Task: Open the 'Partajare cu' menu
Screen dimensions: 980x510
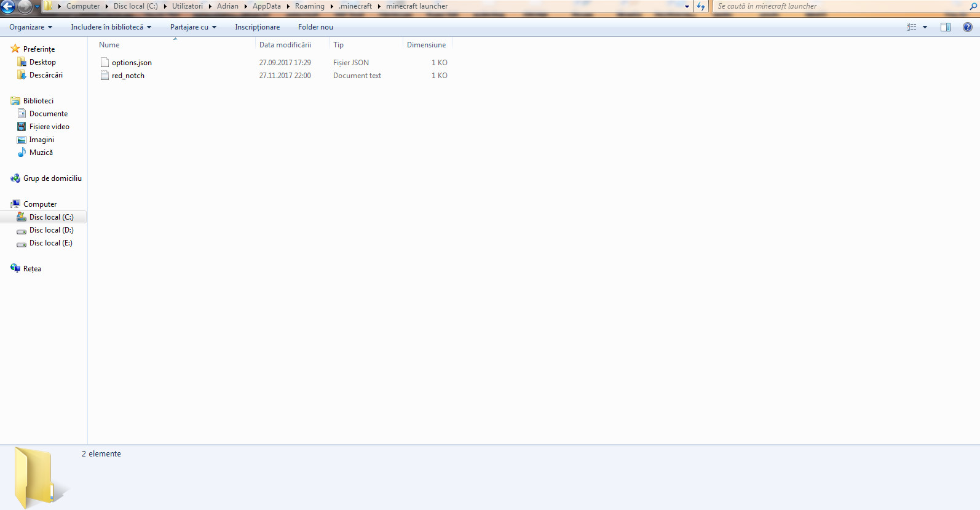Action: [193, 27]
